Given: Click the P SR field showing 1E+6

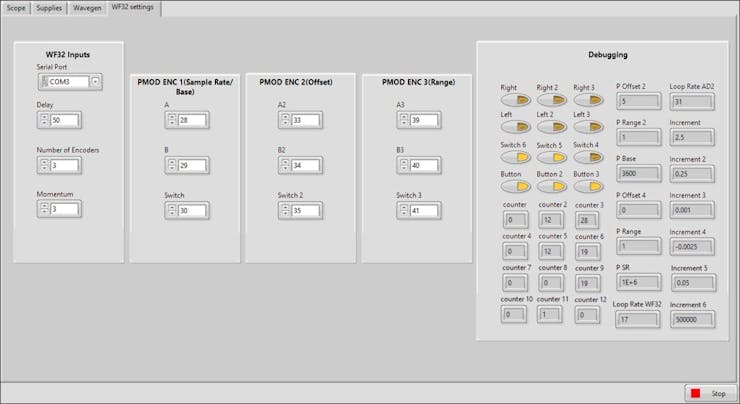Looking at the screenshot, I should pos(639,282).
